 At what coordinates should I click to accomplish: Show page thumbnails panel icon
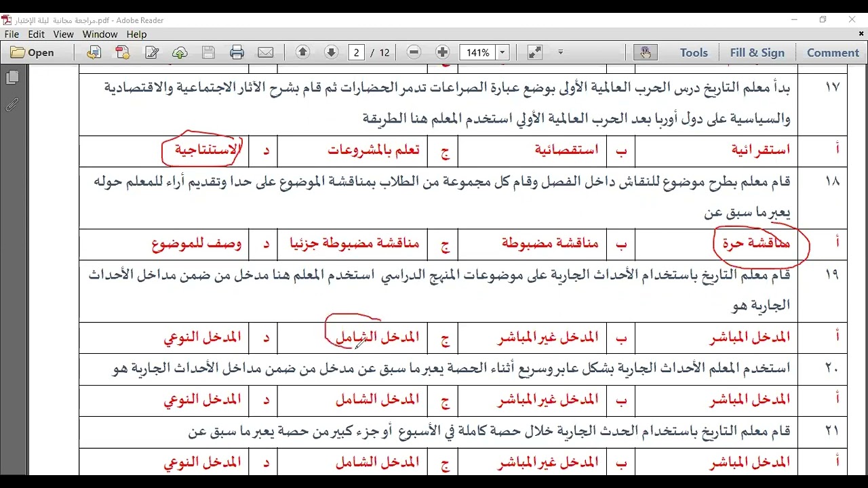click(12, 78)
